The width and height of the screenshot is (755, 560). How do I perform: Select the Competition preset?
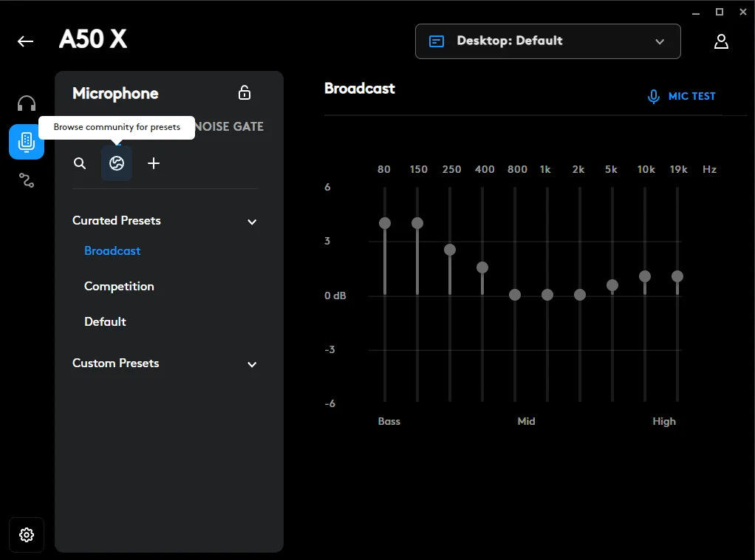[119, 287]
